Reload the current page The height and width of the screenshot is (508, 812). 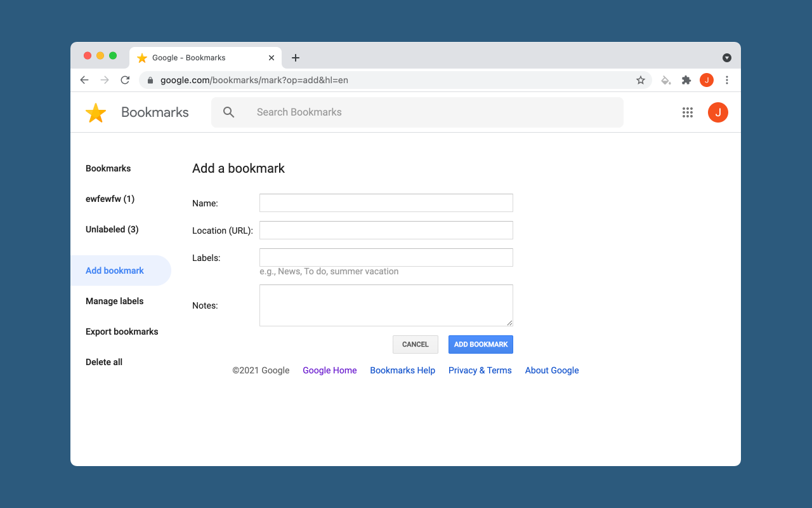(125, 80)
